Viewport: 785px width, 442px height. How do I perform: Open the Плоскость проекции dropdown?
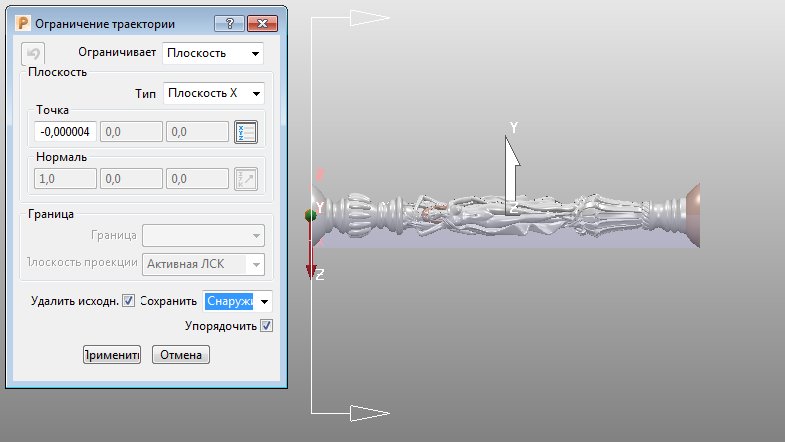pos(203,264)
